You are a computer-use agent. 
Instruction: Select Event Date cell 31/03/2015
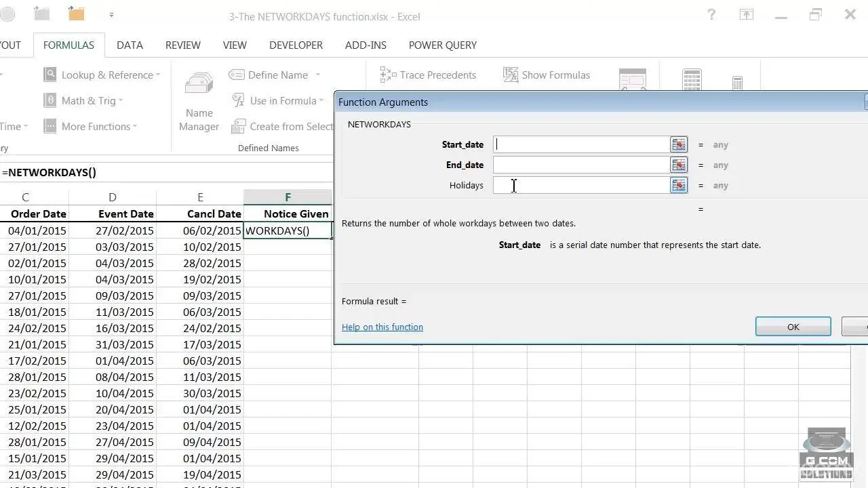pyautogui.click(x=113, y=344)
